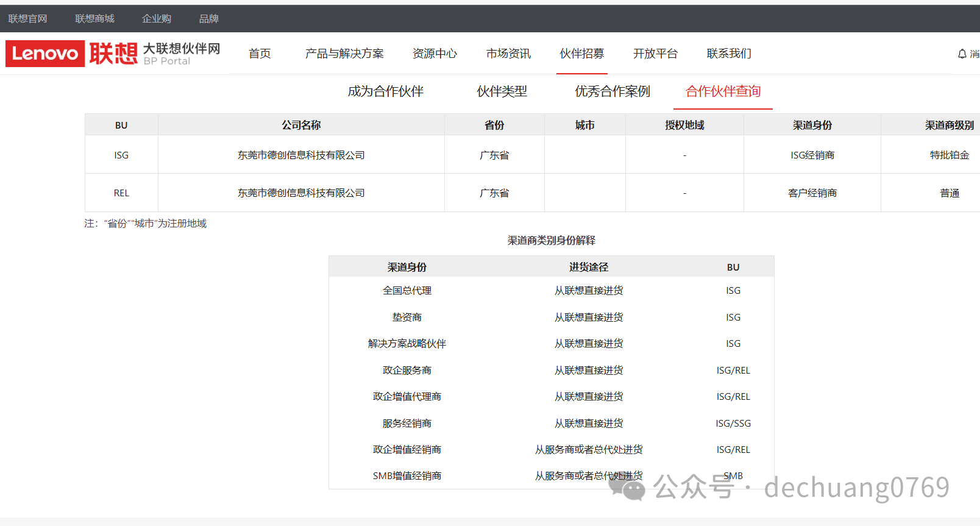The height and width of the screenshot is (526, 980).
Task: Open 资源中心 menu
Action: pos(435,54)
